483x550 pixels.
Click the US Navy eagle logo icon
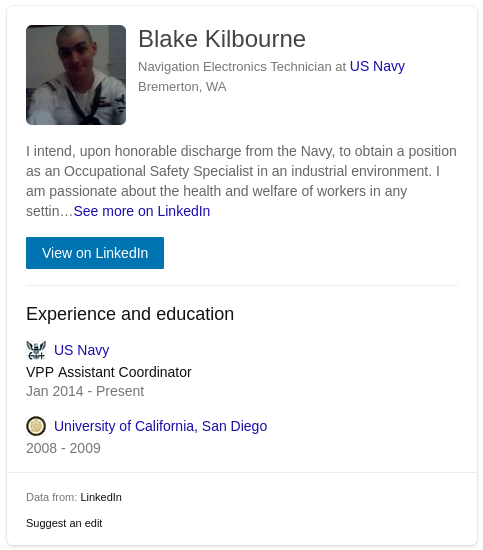[x=36, y=350]
